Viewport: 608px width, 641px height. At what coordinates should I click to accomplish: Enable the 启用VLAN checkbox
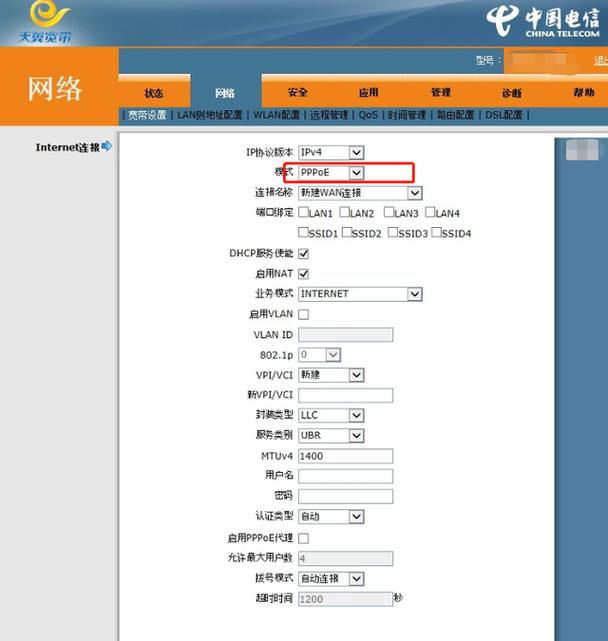pos(303,314)
